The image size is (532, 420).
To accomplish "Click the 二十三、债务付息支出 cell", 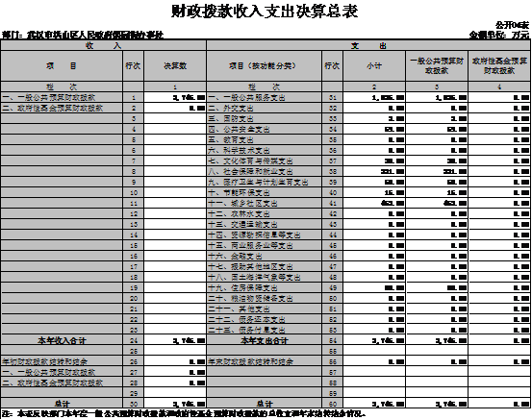I will 264,330.
